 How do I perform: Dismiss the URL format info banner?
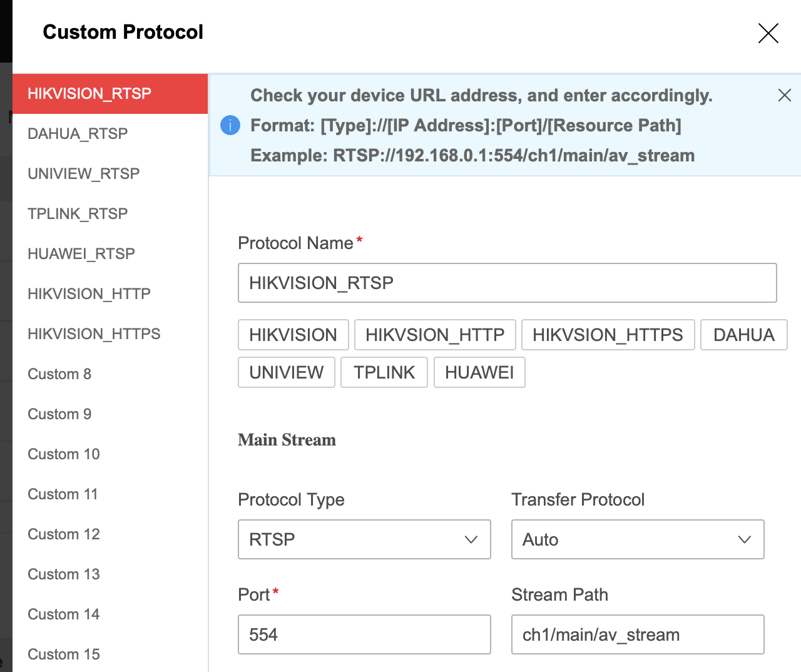tap(784, 95)
